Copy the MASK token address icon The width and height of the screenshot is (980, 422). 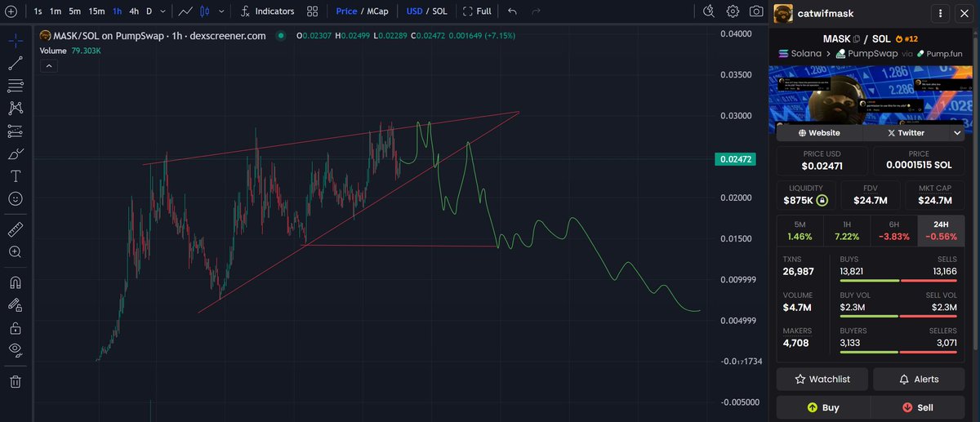[x=857, y=38]
